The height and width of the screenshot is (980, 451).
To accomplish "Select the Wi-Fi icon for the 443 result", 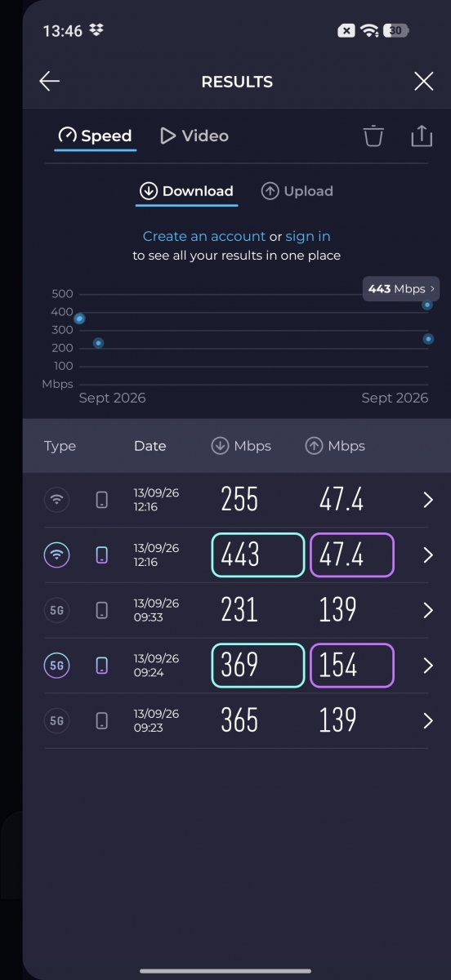I will click(56, 555).
